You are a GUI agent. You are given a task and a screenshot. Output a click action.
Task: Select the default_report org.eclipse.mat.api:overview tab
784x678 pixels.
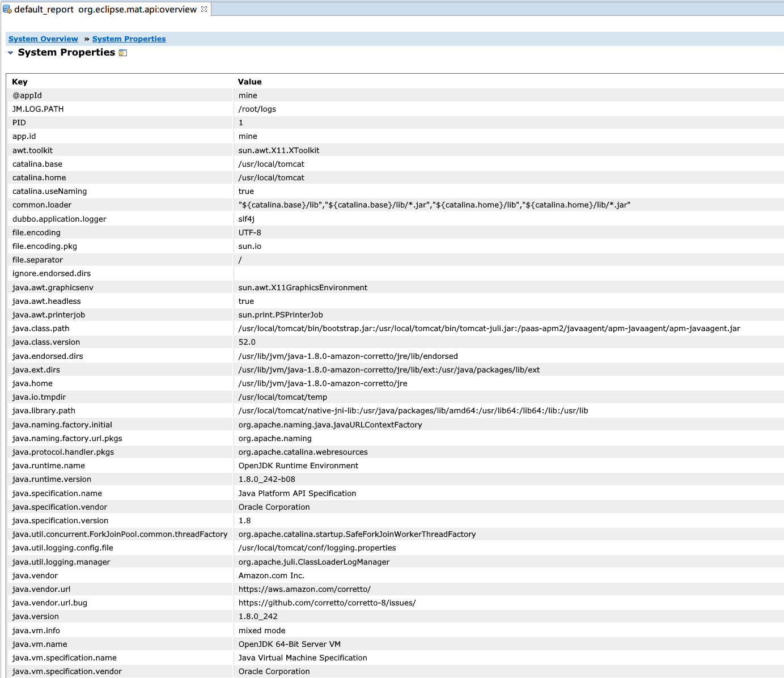coord(105,9)
